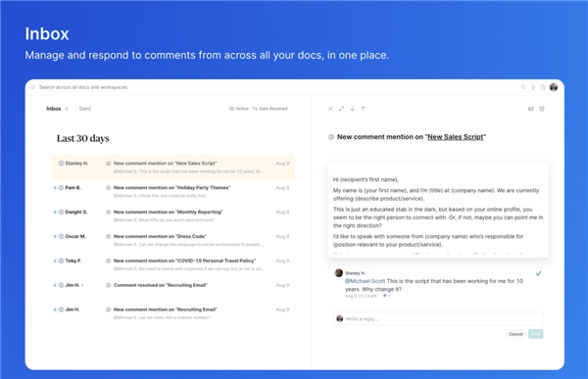Click the Cancel button under reply box
The height and width of the screenshot is (379, 588).
click(515, 334)
